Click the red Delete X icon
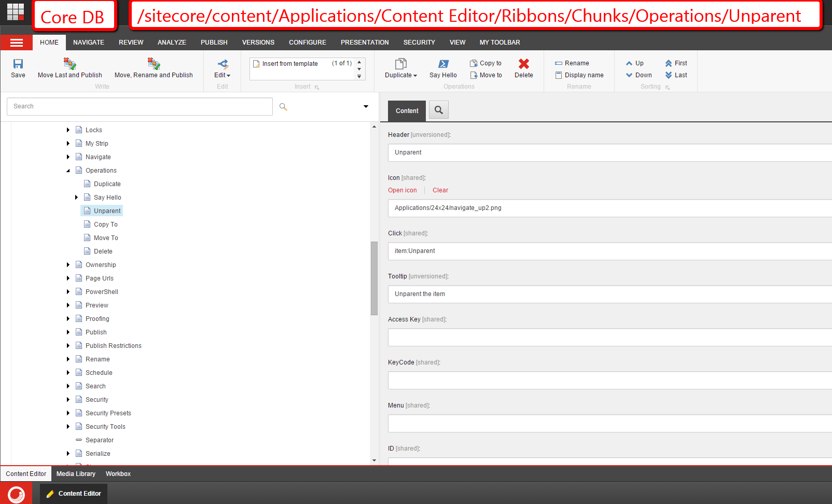 [x=524, y=64]
